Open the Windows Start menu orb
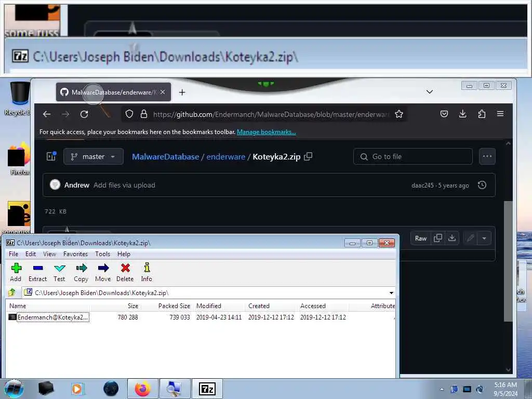The height and width of the screenshot is (399, 532). (x=14, y=389)
